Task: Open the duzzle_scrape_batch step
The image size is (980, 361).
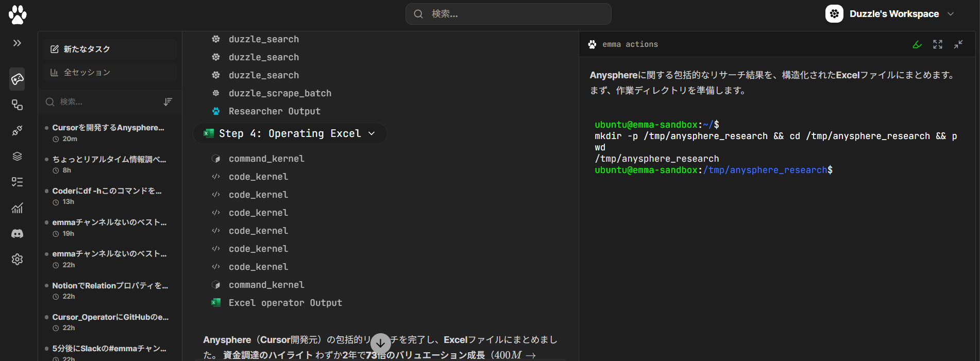Action: click(x=280, y=93)
